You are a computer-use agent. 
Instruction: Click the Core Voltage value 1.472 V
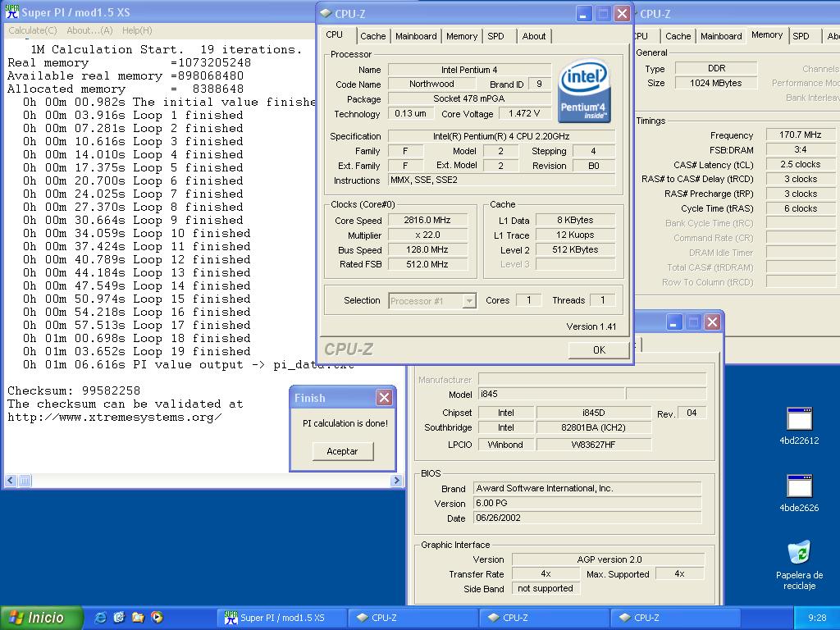click(524, 113)
